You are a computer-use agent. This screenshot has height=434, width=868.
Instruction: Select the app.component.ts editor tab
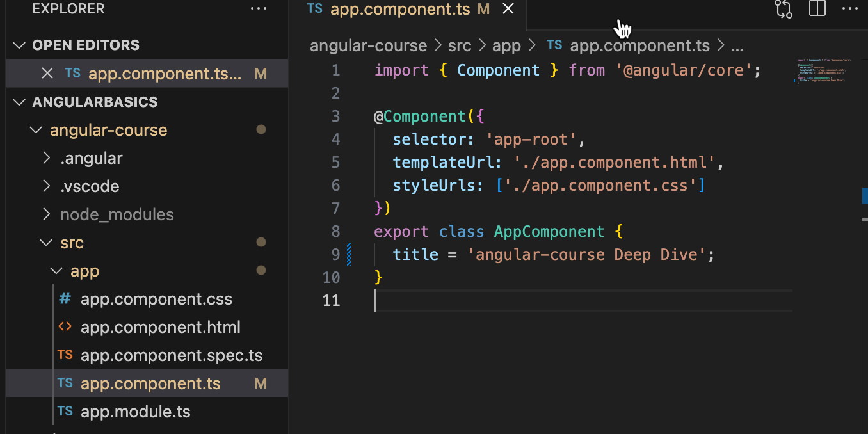click(x=400, y=9)
